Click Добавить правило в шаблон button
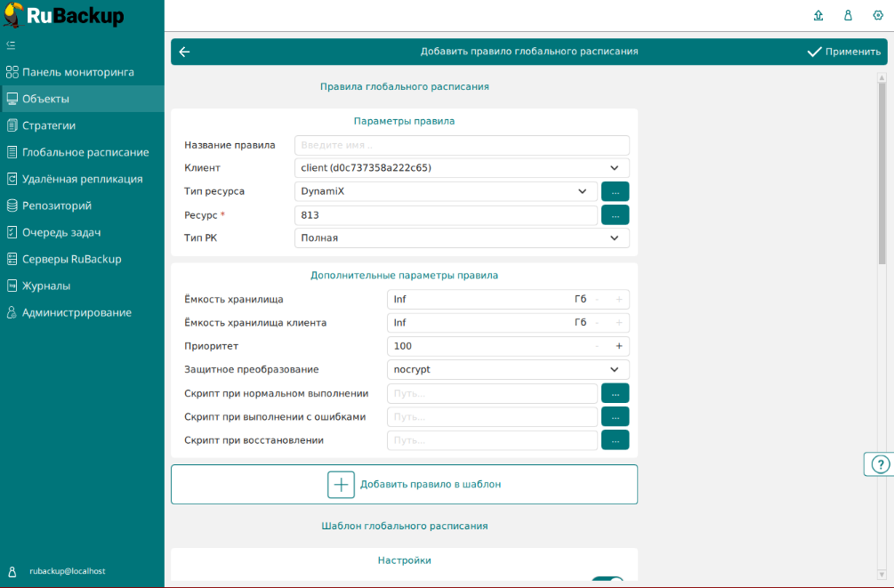 coord(404,485)
